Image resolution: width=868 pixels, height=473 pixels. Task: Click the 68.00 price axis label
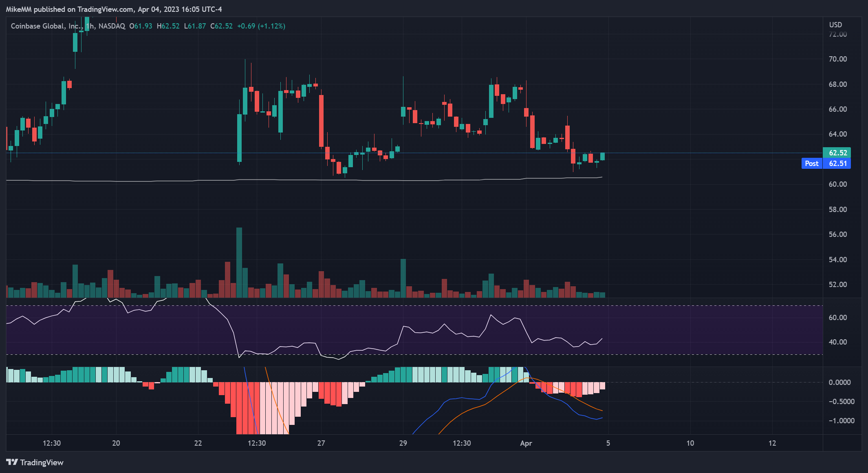point(838,84)
